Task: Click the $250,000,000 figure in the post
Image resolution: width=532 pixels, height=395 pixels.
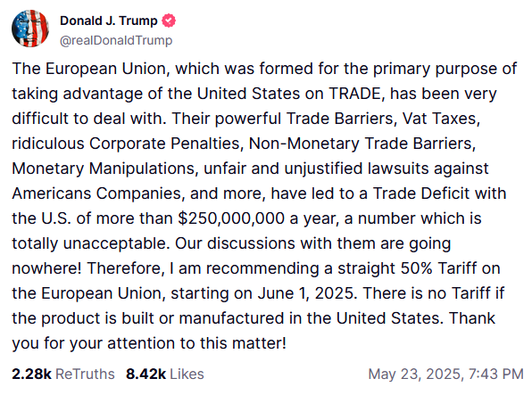Action: click(231, 218)
